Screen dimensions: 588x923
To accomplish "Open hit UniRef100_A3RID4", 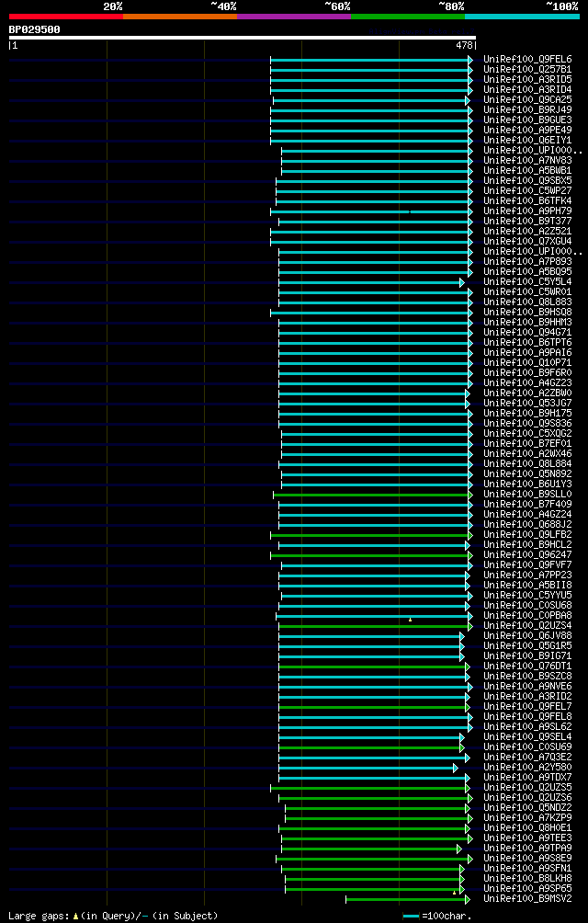I will click(527, 89).
